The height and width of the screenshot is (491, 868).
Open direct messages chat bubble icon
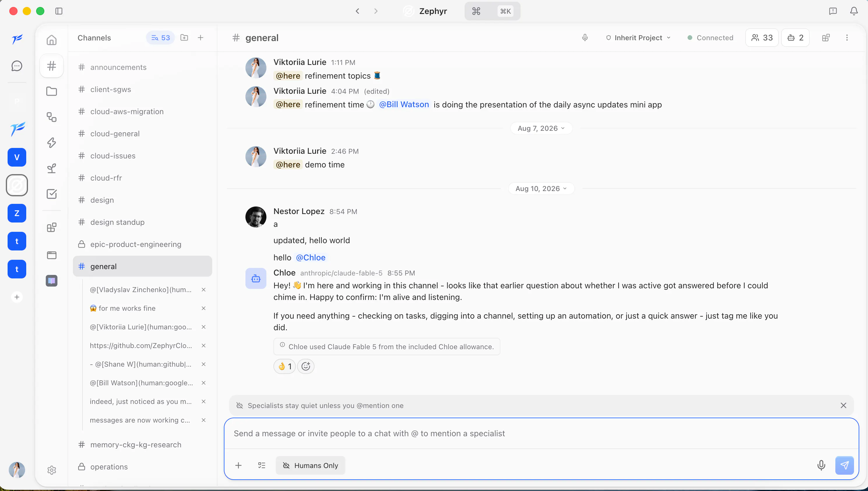coord(17,66)
